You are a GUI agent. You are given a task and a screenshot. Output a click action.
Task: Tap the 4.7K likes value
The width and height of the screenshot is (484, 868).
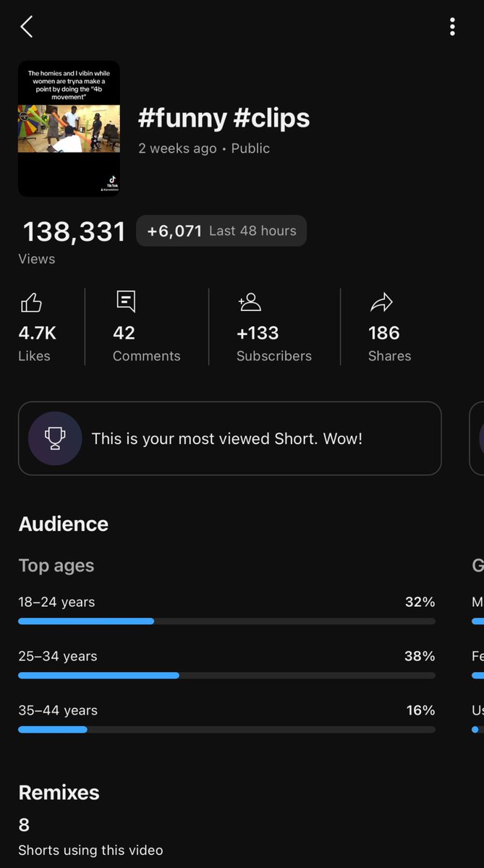click(x=38, y=333)
